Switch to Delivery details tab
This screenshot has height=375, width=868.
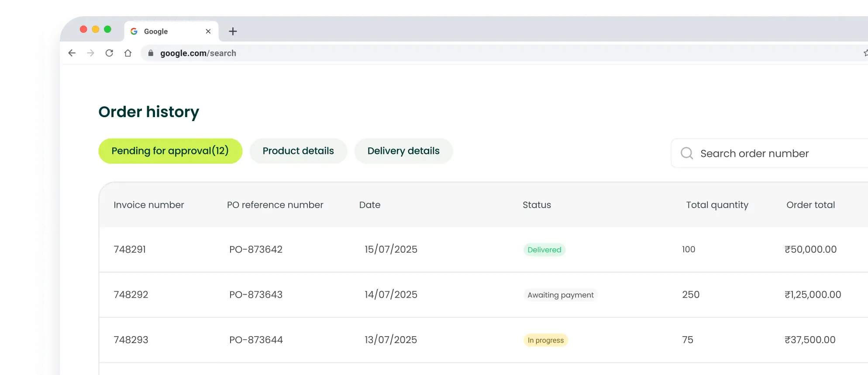403,151
